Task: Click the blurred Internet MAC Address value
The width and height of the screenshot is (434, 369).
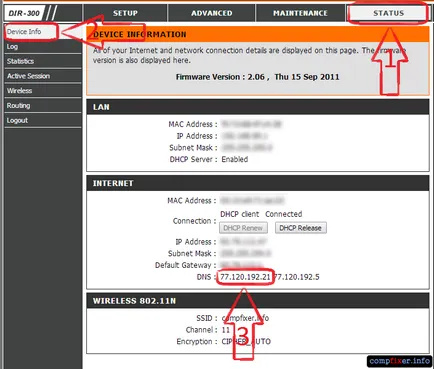Action: pos(252,201)
